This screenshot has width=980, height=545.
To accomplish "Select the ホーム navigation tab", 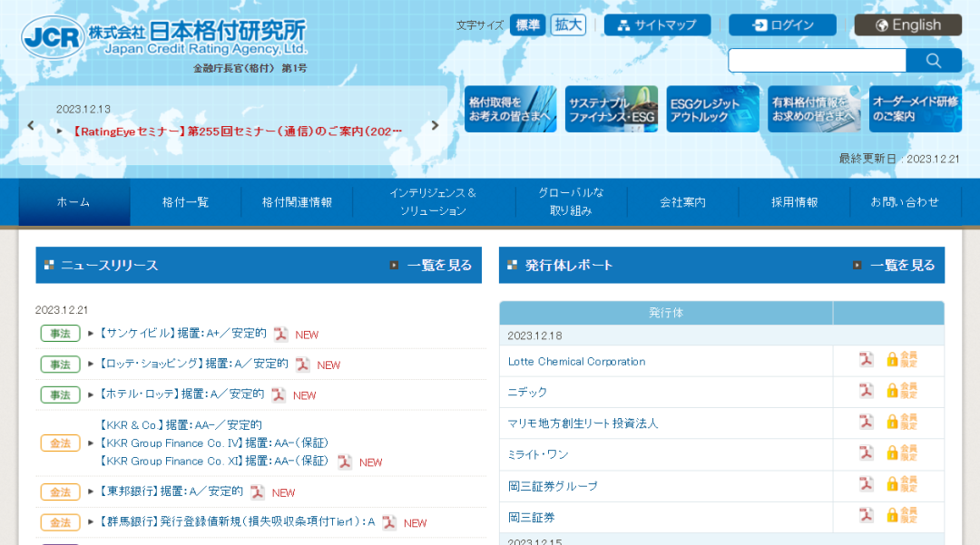I will pos(73,202).
